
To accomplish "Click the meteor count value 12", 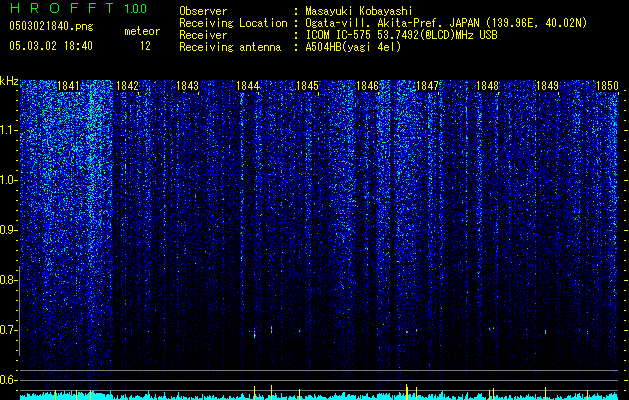I will [145, 46].
